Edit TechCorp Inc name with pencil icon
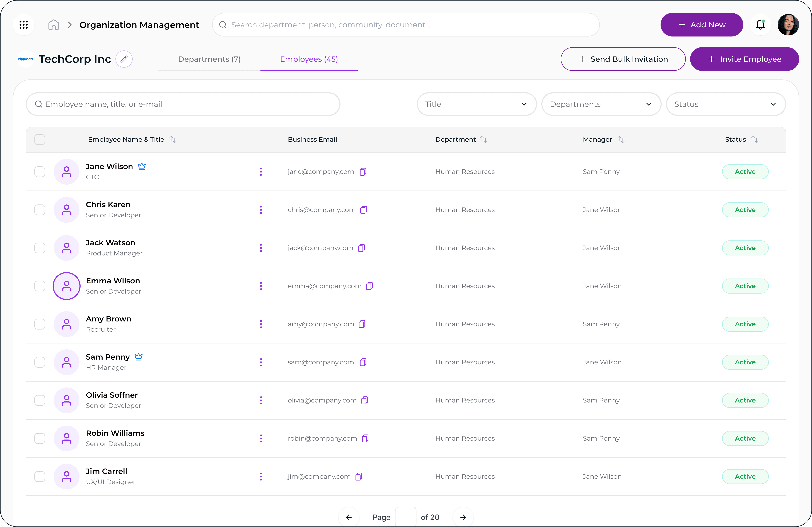812x527 pixels. coord(124,59)
